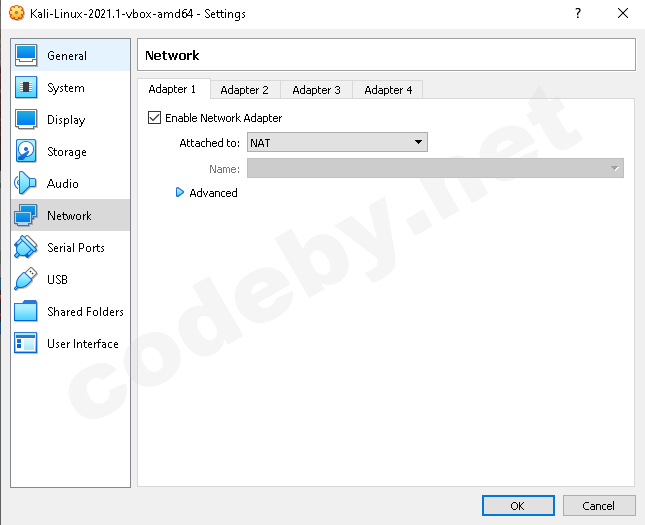The image size is (645, 525).
Task: Select the Display category label
Action: (x=66, y=120)
